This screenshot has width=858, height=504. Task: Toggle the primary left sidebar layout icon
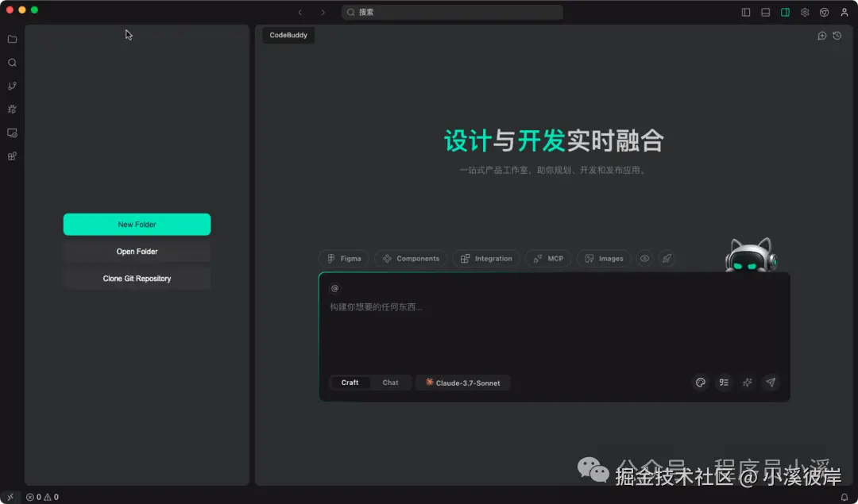click(746, 12)
